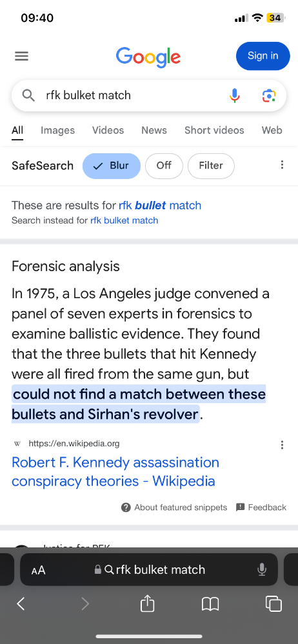The width and height of the screenshot is (298, 644).
Task: Search instead for rfk bulket match
Action: point(124,220)
